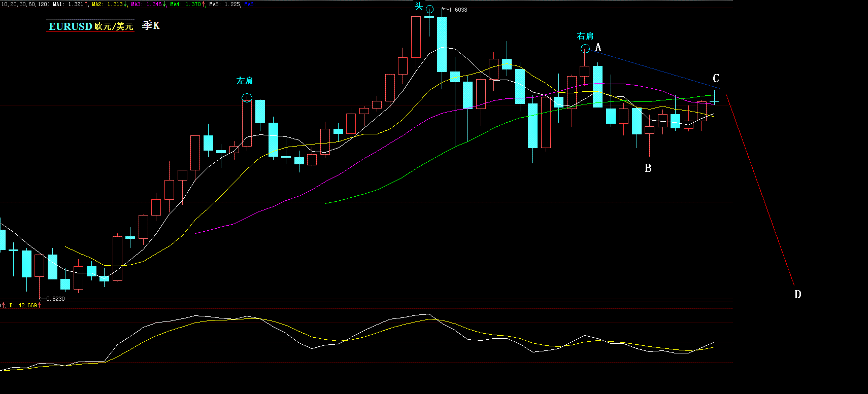Click the 季K period label

point(151,25)
